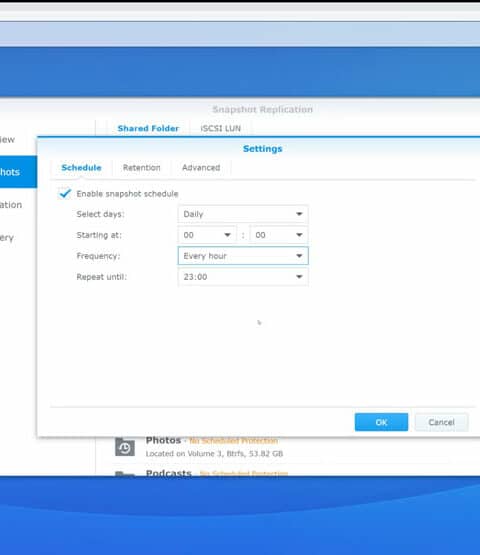The image size is (480, 555).
Task: Open the sidebar item ending in 'iew'
Action: click(x=8, y=139)
